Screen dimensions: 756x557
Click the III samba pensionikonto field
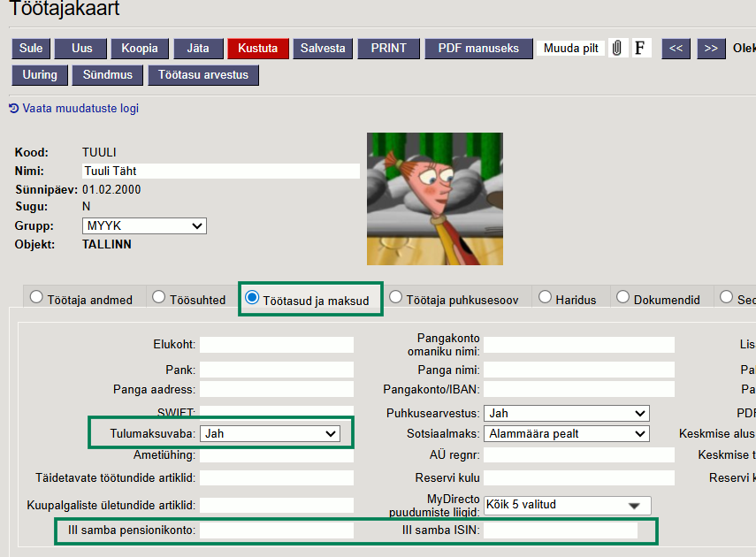pos(277,530)
